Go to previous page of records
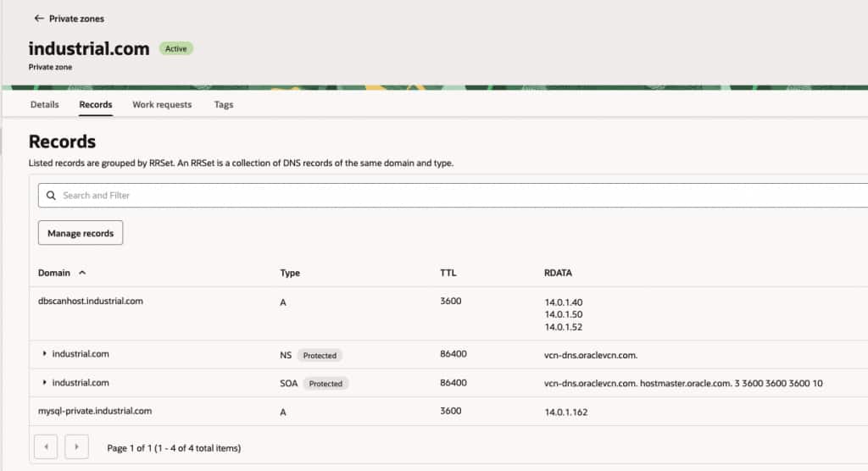This screenshot has height=471, width=868. click(46, 447)
